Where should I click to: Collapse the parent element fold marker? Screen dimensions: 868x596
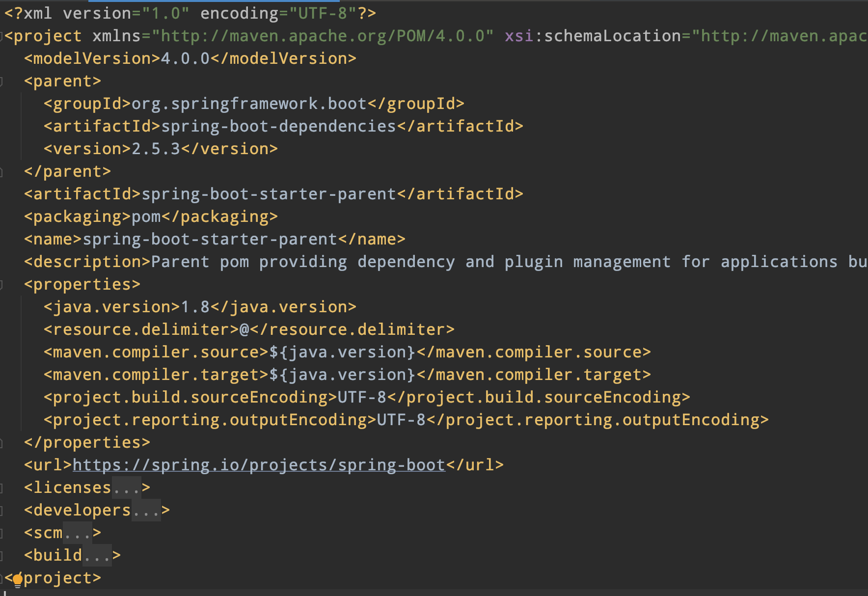1,81
